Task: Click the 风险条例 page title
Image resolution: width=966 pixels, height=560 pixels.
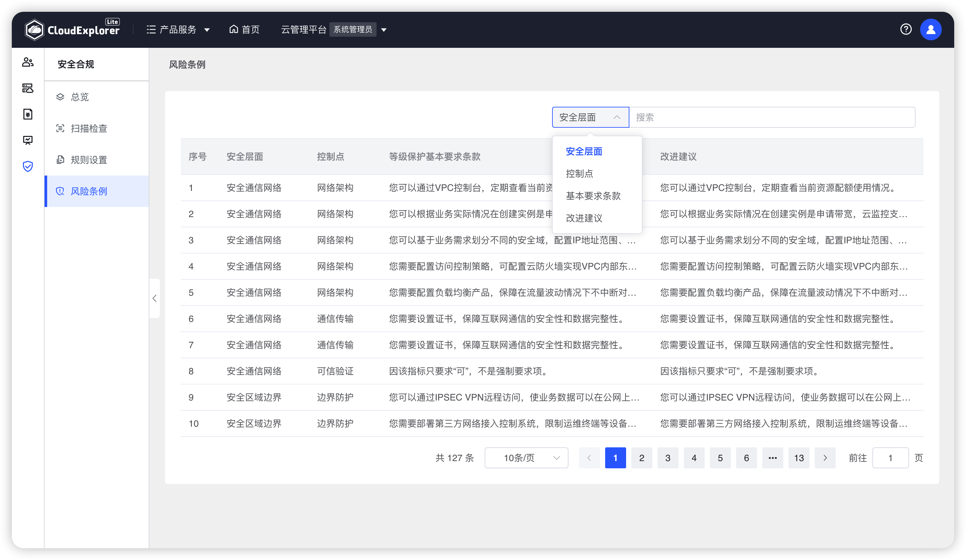Action: 187,65
